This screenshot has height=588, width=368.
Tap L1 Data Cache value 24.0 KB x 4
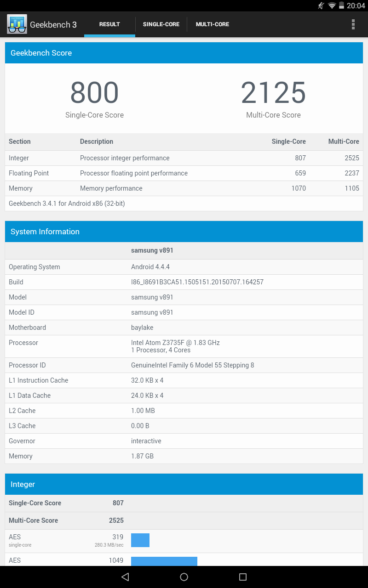point(147,396)
